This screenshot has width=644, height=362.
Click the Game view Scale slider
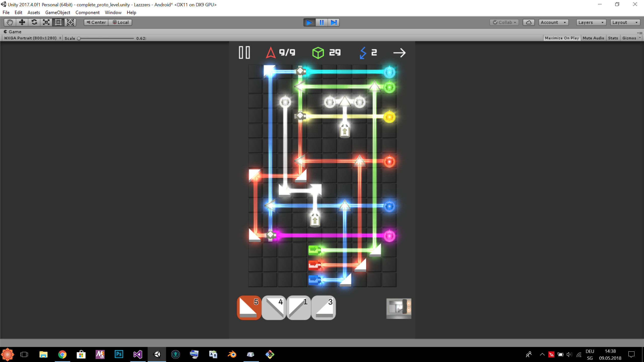pyautogui.click(x=106, y=38)
